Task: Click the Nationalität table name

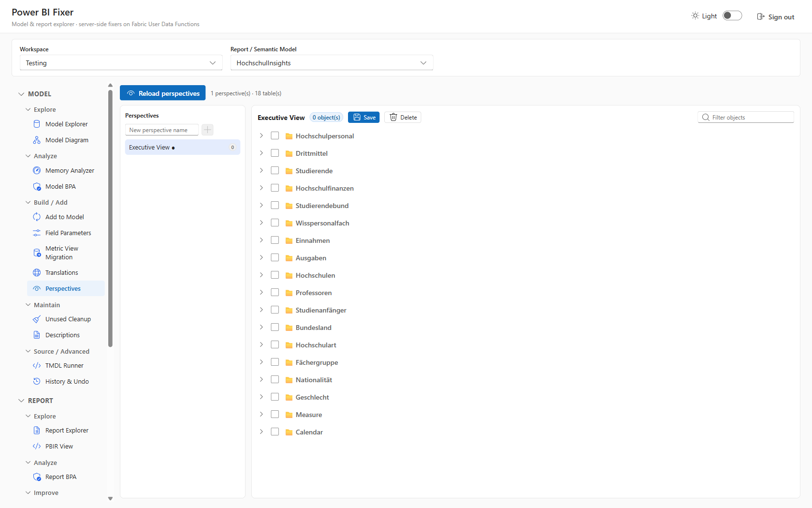Action: point(314,380)
